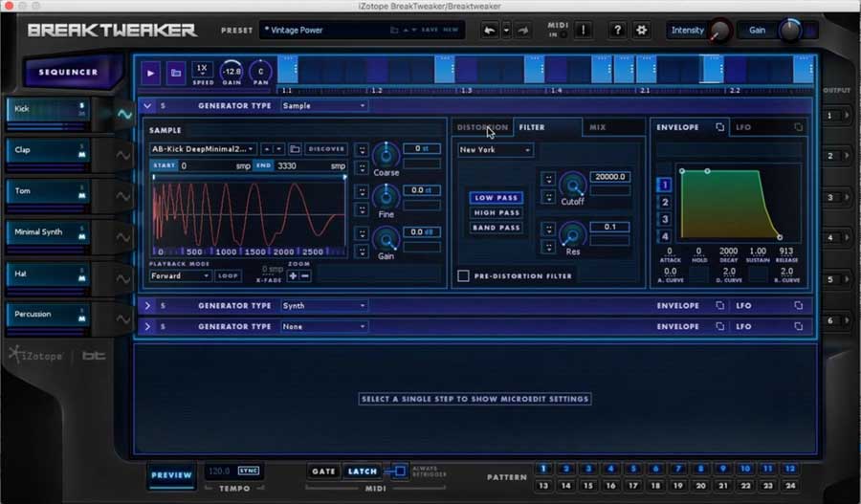Click the redo arrow in the header
861x504 pixels.
point(522,31)
